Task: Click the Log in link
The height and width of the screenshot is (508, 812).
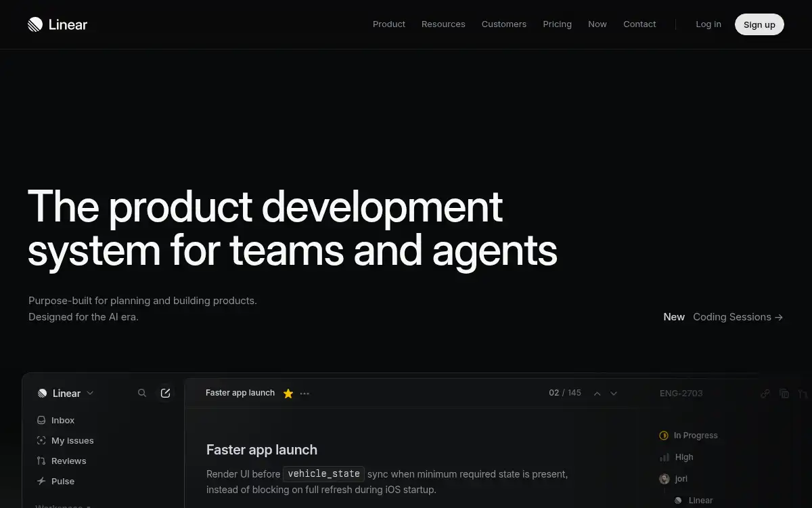Action: [708, 24]
